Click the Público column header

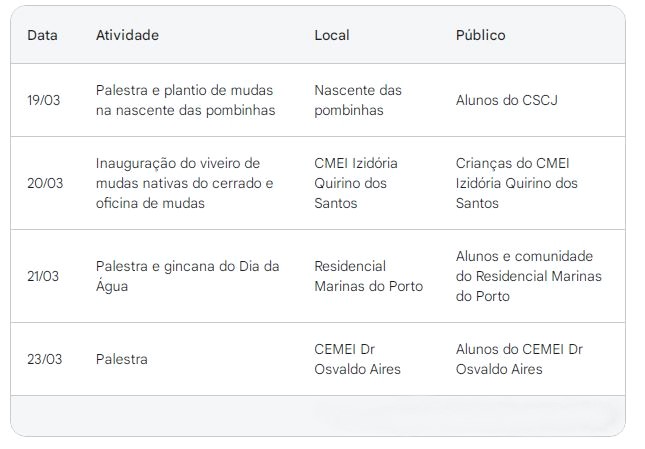480,35
